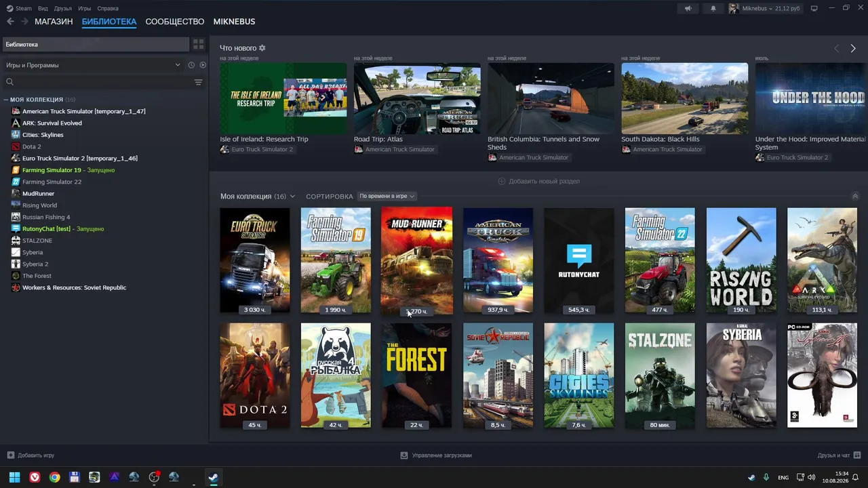Open the Windows Start menu
The image size is (868, 488).
click(x=14, y=477)
